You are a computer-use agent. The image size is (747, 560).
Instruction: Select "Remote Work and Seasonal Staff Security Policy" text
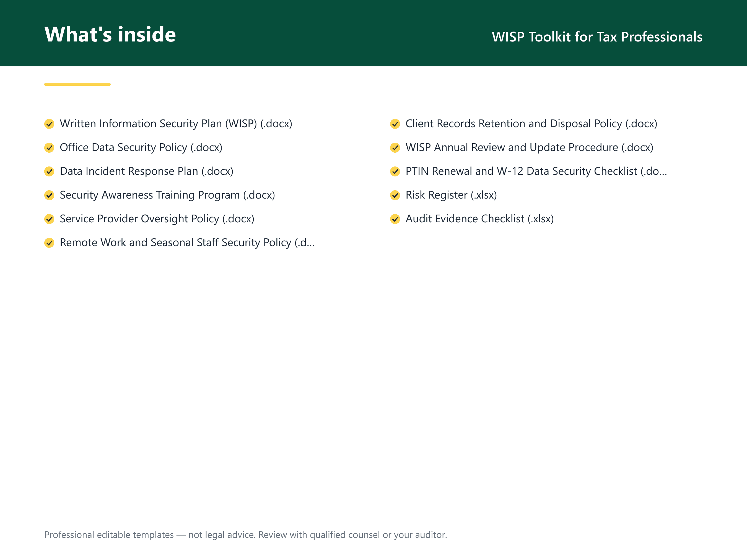click(176, 243)
